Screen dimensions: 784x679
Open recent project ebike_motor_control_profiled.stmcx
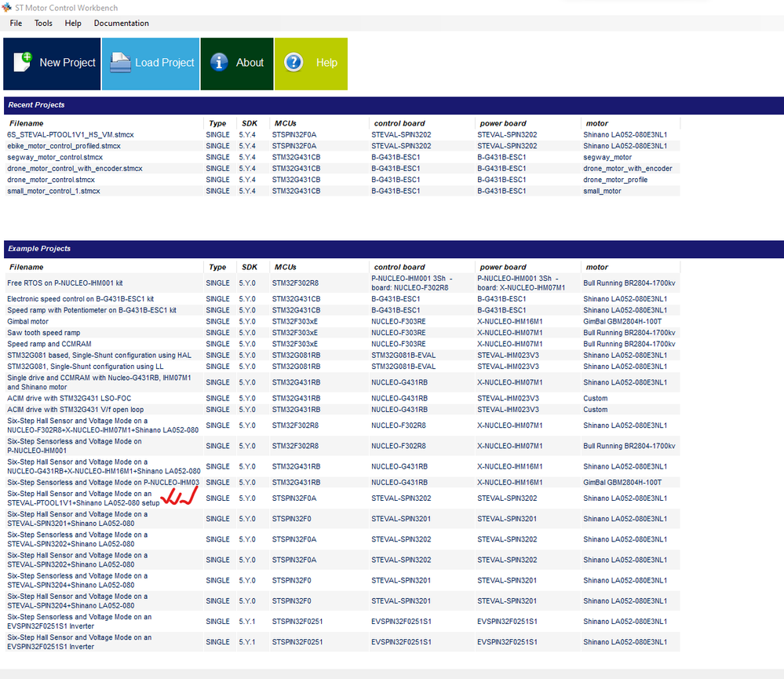coord(64,146)
